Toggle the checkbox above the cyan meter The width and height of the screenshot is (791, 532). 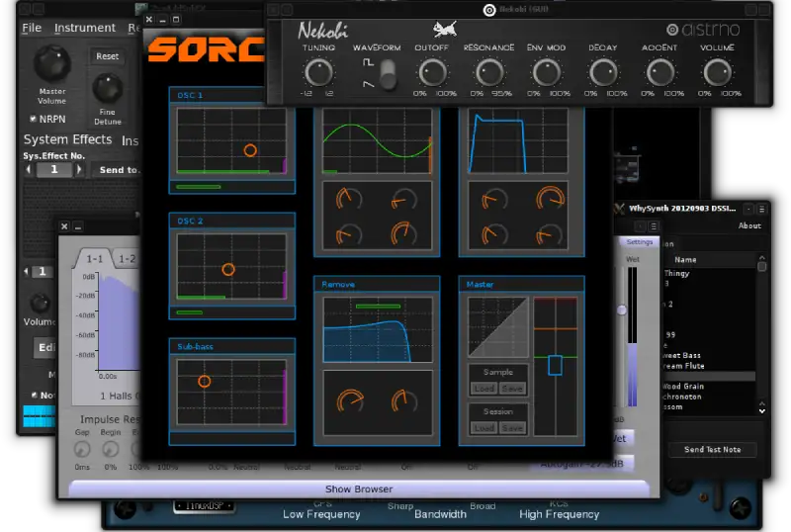pyautogui.click(x=35, y=395)
